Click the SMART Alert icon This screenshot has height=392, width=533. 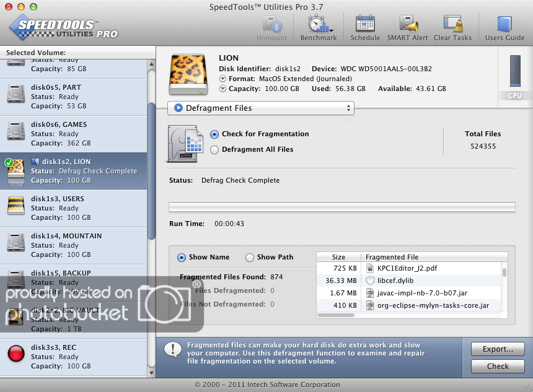408,24
